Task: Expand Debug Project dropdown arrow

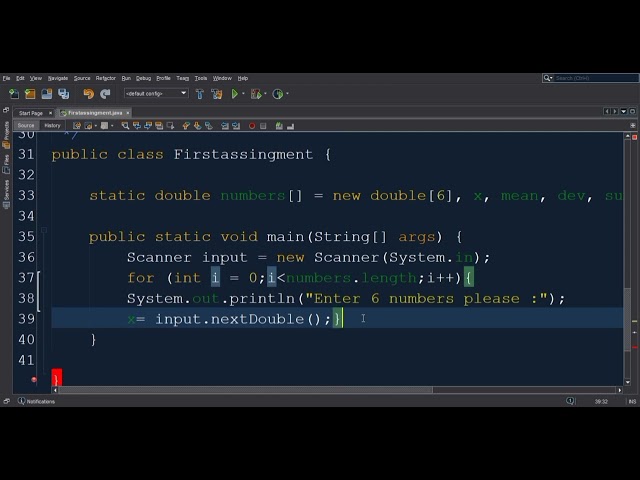Action: 265,94
